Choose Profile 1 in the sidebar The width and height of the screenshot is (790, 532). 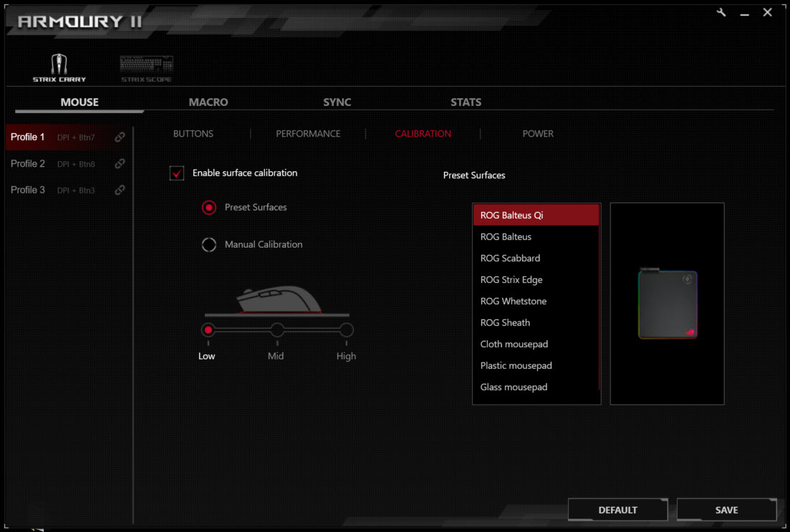tap(69, 137)
